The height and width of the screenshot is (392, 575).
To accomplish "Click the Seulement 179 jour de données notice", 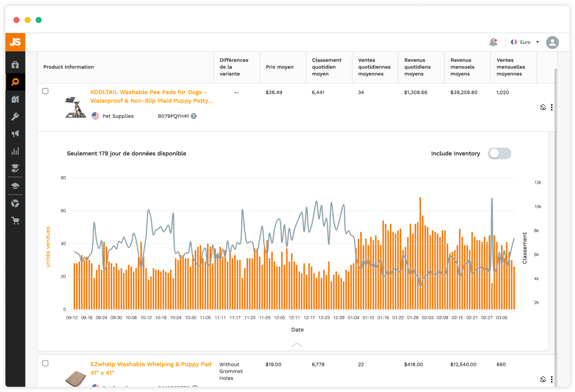I will pos(126,154).
